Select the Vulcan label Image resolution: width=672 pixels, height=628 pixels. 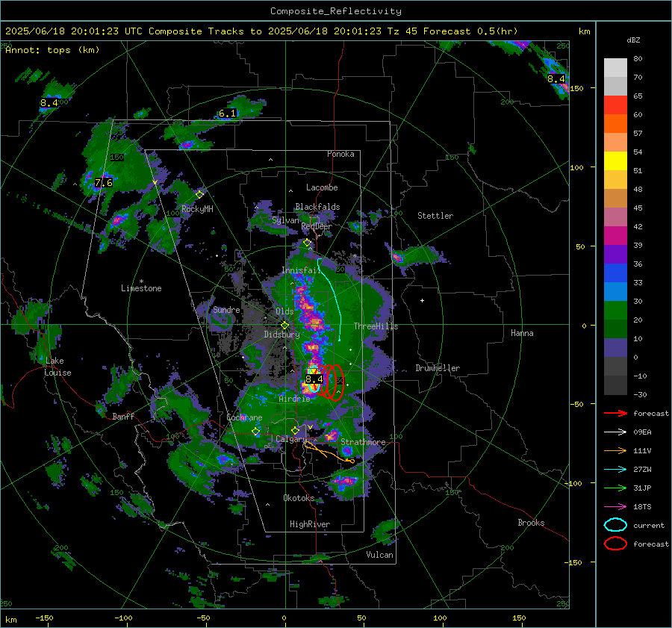coord(379,555)
